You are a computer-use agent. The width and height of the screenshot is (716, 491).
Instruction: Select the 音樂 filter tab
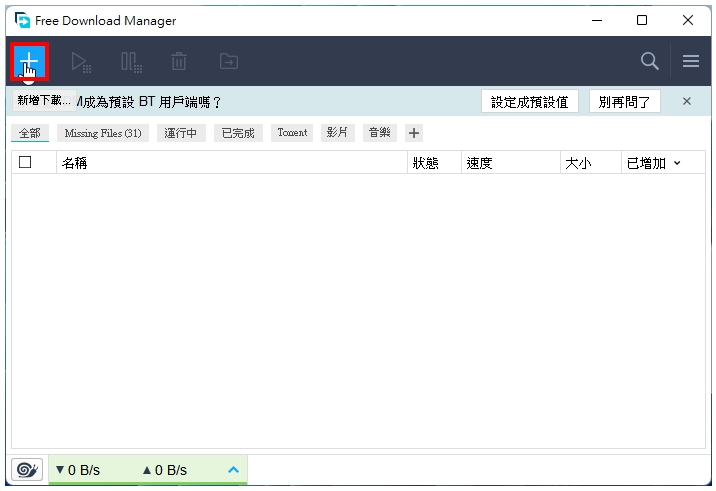coord(379,133)
